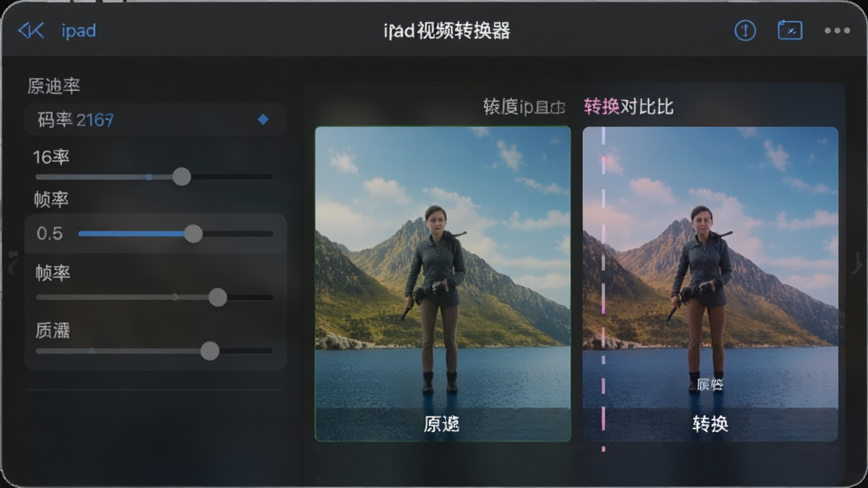Select the right converted preview thumbnail

[x=710, y=284]
